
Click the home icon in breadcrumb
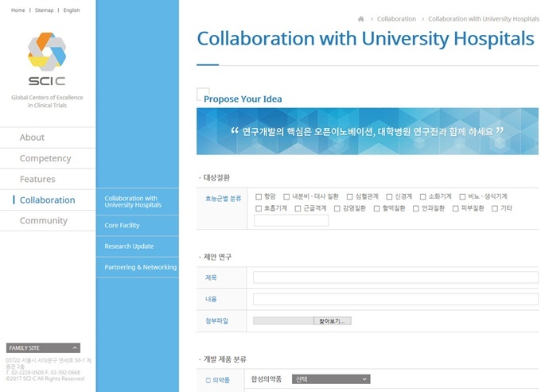pyautogui.click(x=361, y=19)
